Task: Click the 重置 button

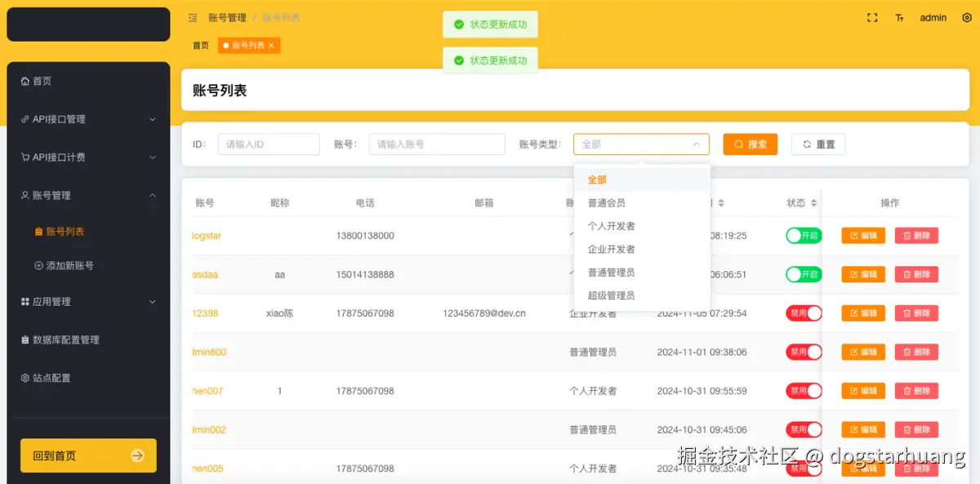Action: point(818,144)
